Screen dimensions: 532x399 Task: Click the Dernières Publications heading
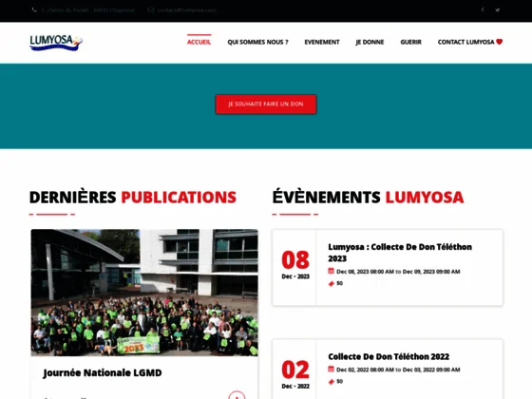133,198
